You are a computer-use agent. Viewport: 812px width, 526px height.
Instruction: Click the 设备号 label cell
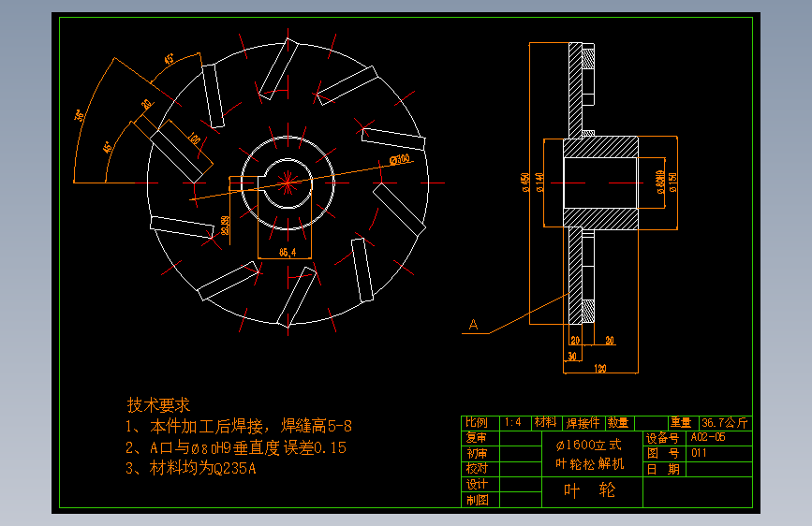663,439
